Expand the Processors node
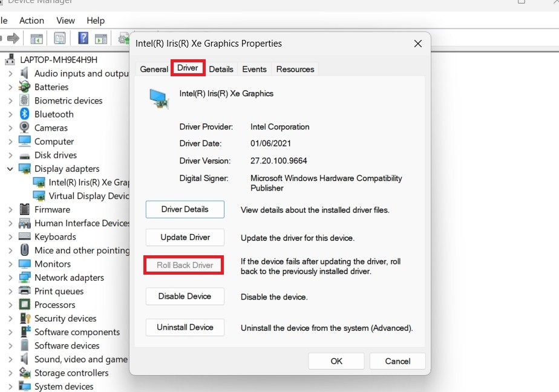Screen dimensions: 559x392 point(10,305)
